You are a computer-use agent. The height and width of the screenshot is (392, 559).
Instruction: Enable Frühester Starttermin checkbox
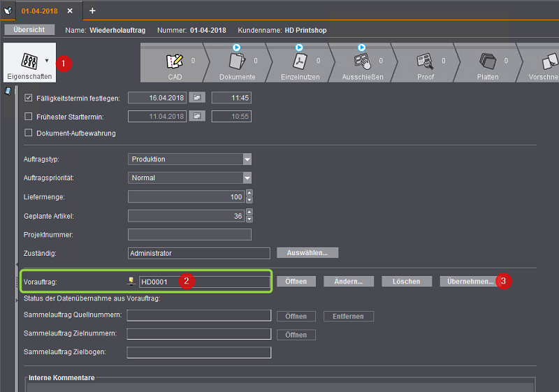point(29,116)
